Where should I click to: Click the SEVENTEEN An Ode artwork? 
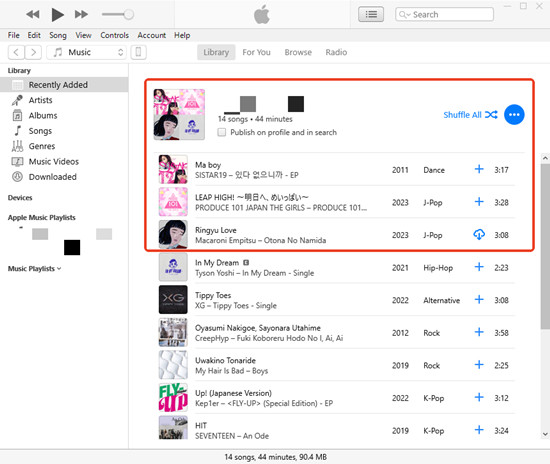[173, 428]
